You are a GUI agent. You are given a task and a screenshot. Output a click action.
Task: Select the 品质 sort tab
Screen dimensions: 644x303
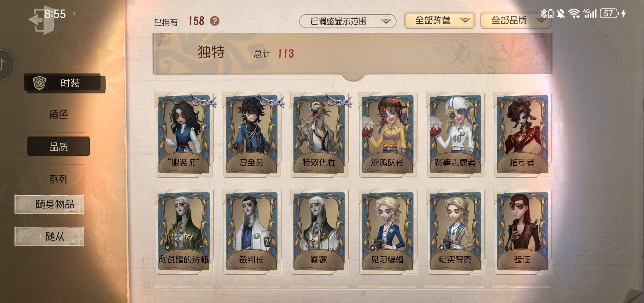click(x=58, y=146)
